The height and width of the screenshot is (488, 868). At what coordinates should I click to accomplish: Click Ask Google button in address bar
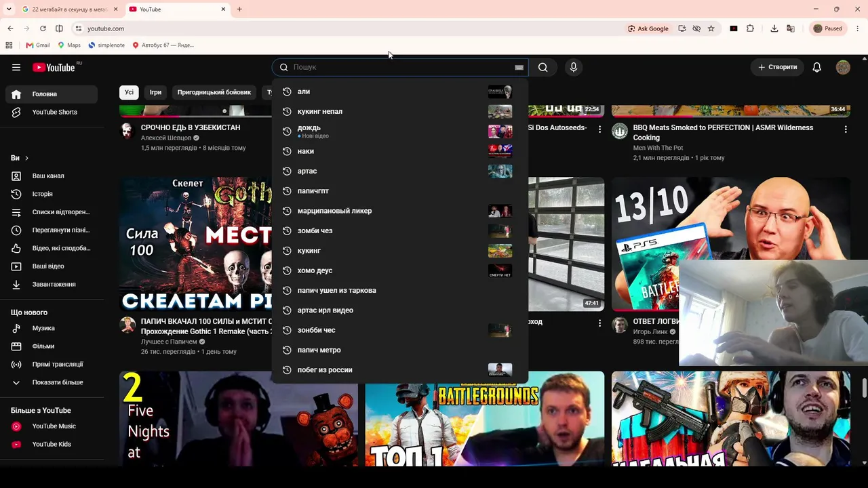(648, 28)
